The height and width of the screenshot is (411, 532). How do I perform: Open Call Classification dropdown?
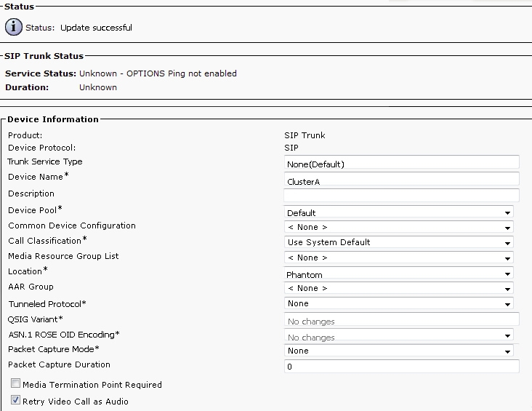click(x=399, y=242)
